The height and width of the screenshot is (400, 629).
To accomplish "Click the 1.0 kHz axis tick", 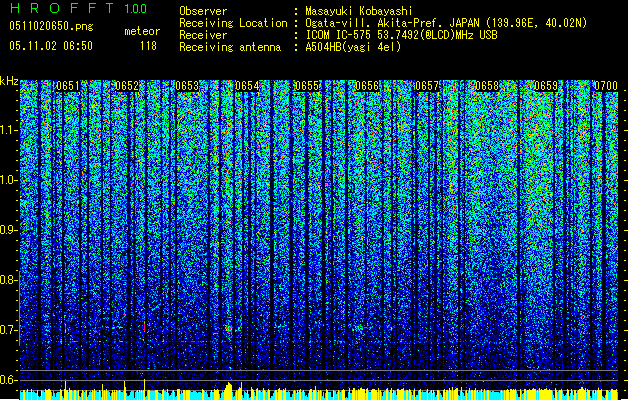I will coord(9,181).
